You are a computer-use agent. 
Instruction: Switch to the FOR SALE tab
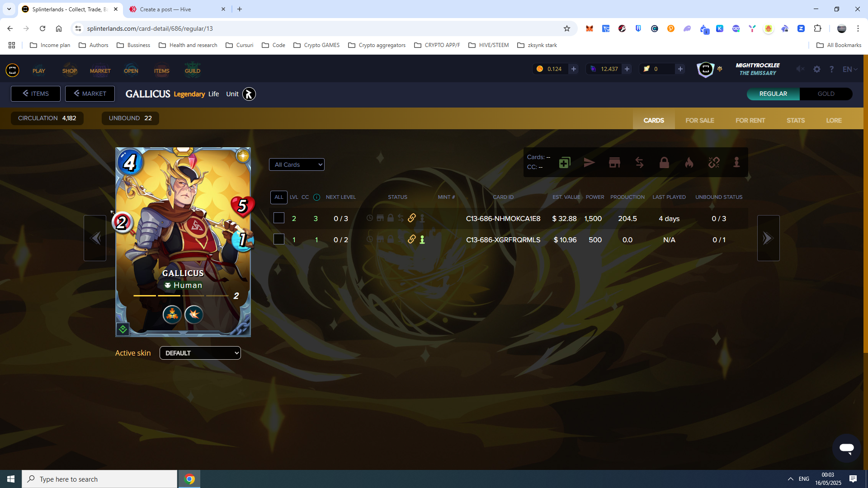point(700,120)
